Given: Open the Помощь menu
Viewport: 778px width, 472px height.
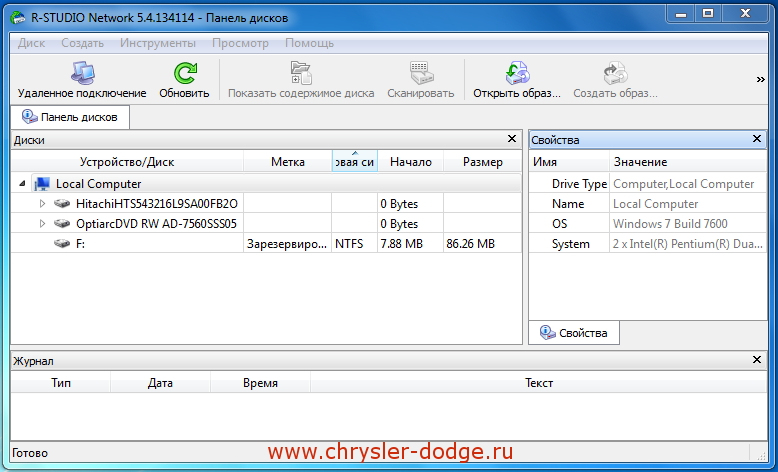Looking at the screenshot, I should 309,43.
